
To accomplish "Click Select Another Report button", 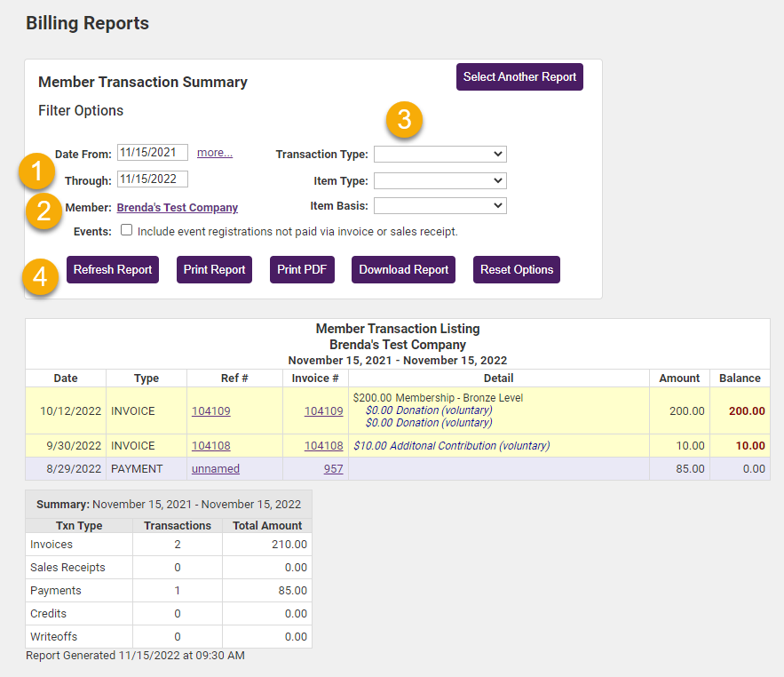I will click(x=519, y=77).
